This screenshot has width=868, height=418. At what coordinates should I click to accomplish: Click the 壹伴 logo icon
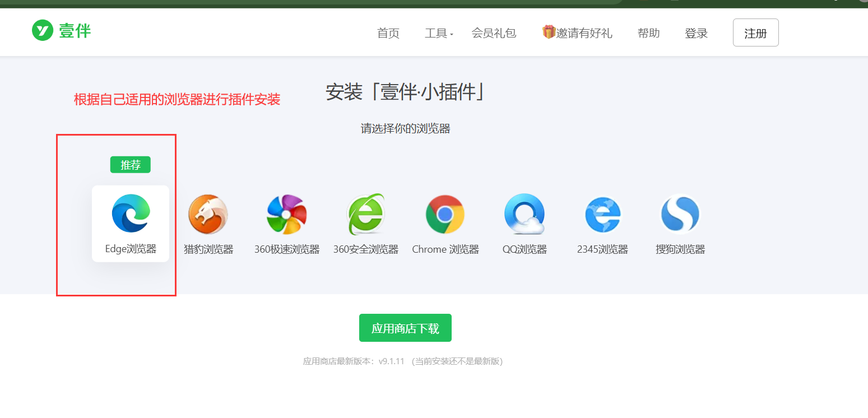click(x=42, y=30)
